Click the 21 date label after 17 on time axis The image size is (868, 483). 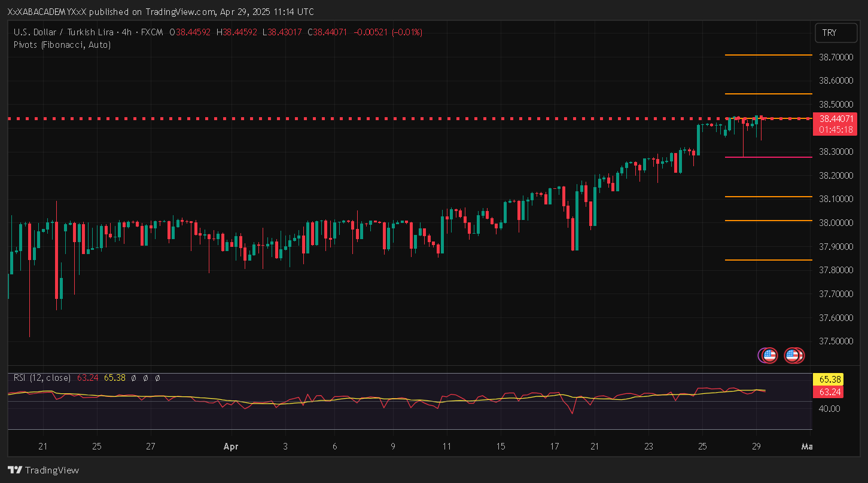594,447
